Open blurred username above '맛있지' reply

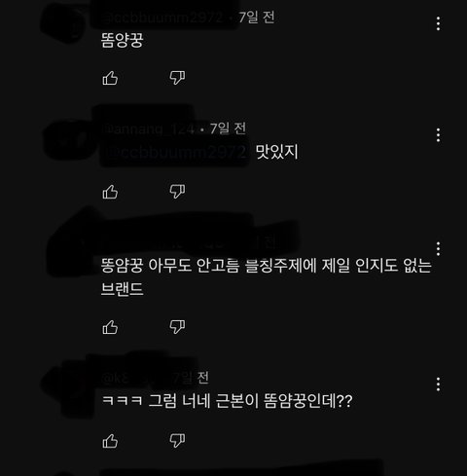tap(148, 129)
